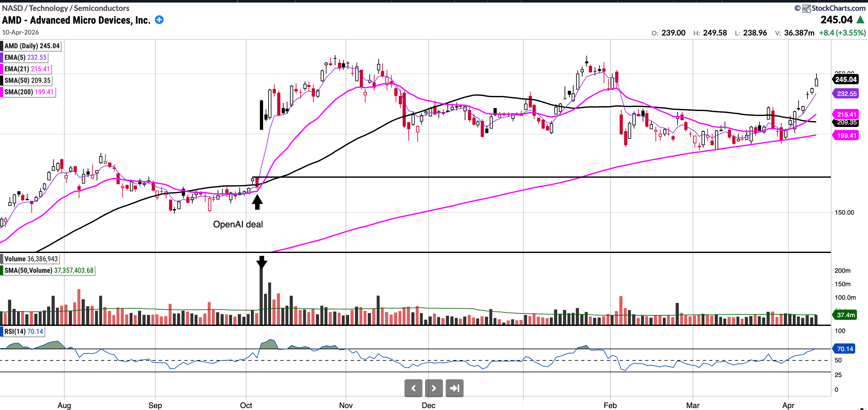Click the down arrow on the volume spike
Viewport: 868px width, 410px height.
click(261, 262)
